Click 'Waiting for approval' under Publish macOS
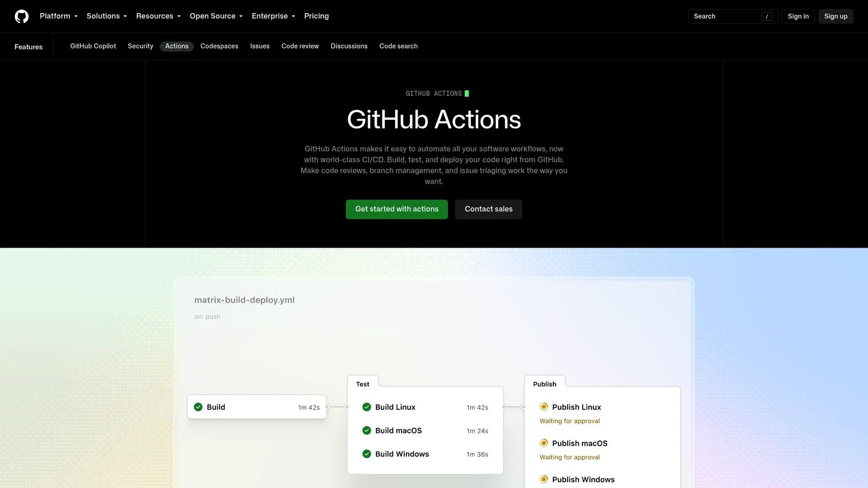The width and height of the screenshot is (868, 488). (570, 457)
